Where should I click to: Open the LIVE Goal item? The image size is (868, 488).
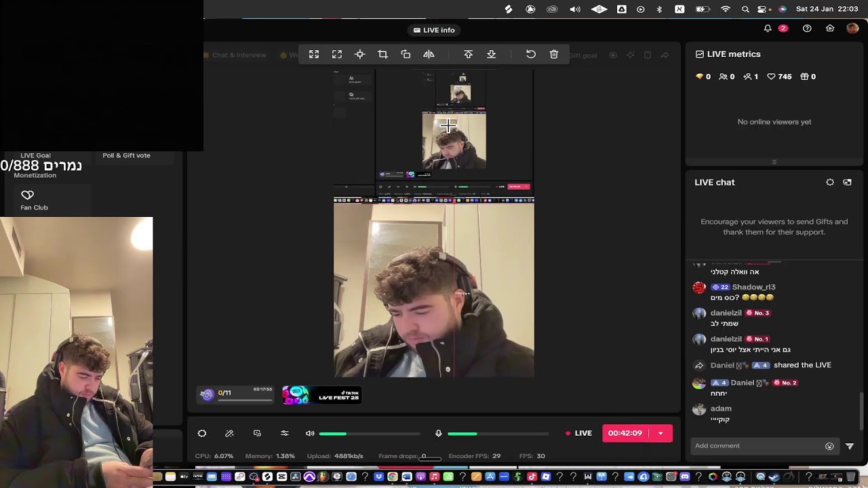pos(35,155)
